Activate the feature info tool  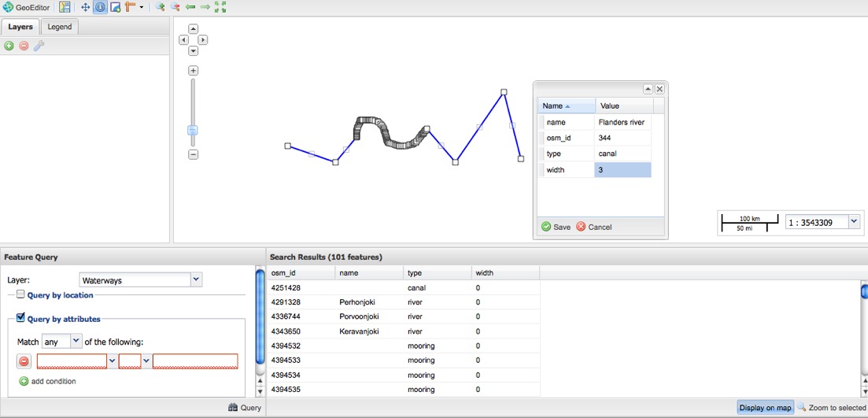(x=101, y=7)
